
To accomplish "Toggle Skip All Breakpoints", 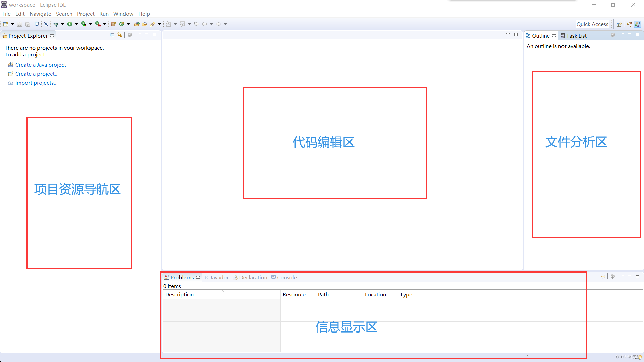I will point(46,24).
